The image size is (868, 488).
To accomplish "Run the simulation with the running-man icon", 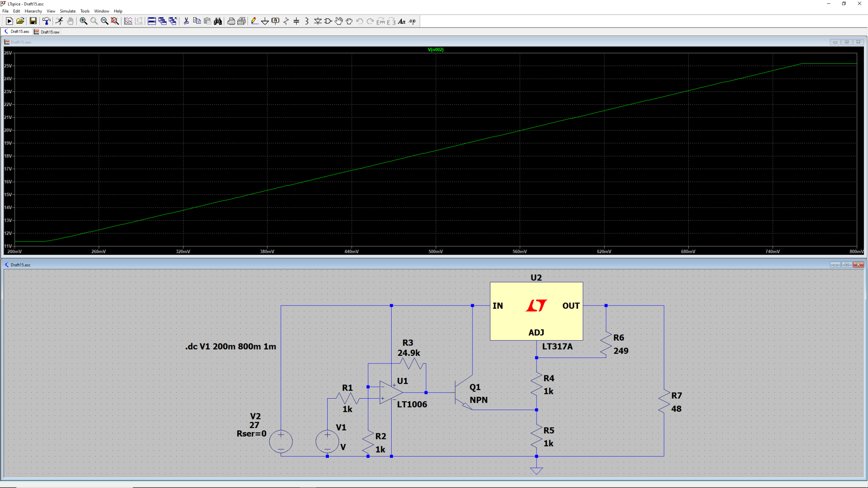I will pos(59,21).
